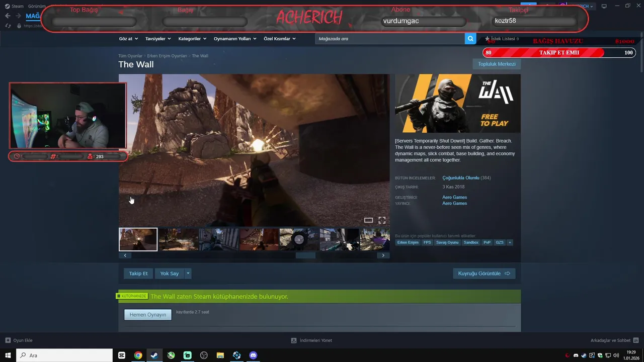Click the thumbnail strip scrollbar handle
The height and width of the screenshot is (362, 644).
click(x=305, y=255)
